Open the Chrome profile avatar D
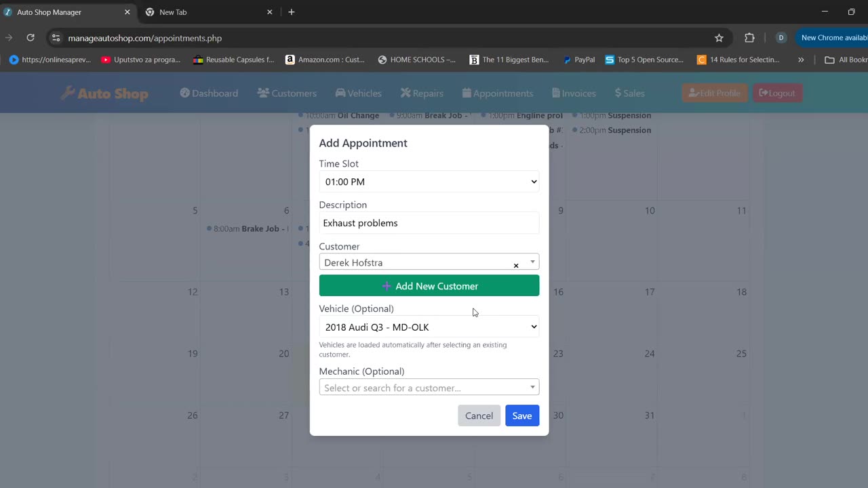The height and width of the screenshot is (488, 868). 781,38
